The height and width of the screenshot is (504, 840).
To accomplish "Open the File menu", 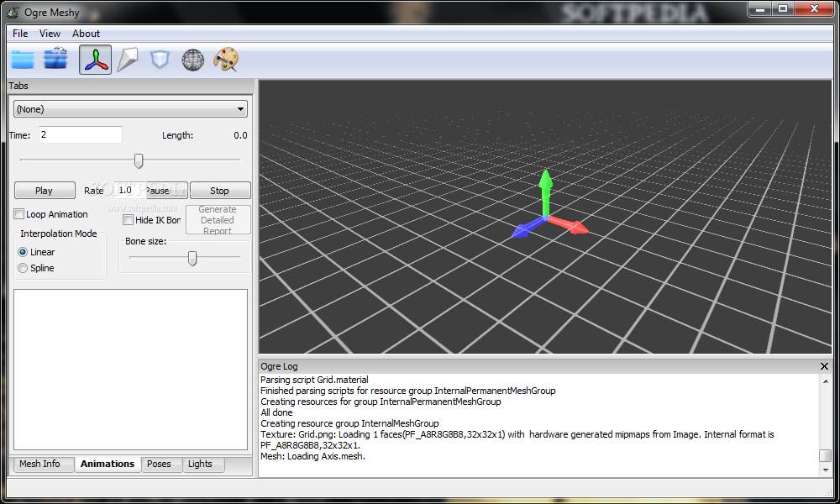I will pyautogui.click(x=20, y=34).
